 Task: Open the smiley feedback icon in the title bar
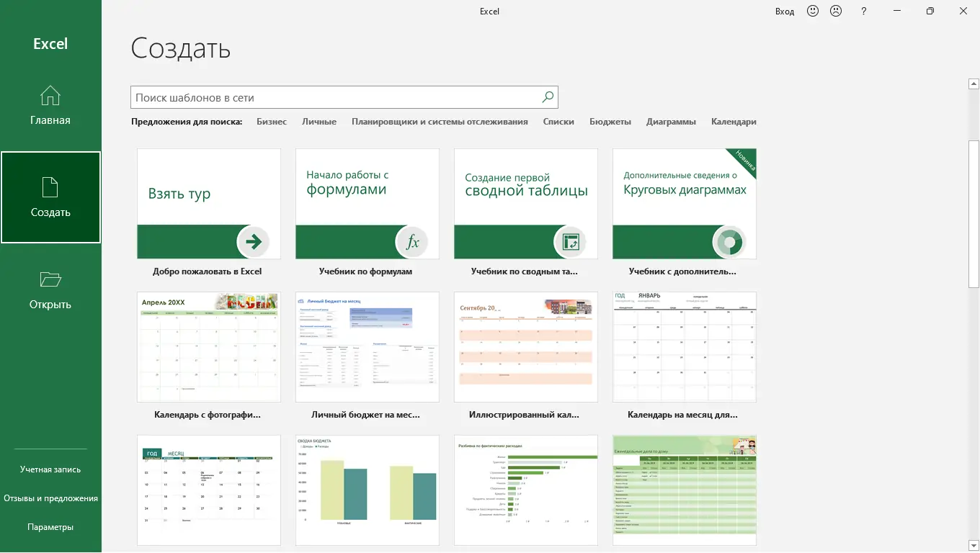click(x=812, y=11)
